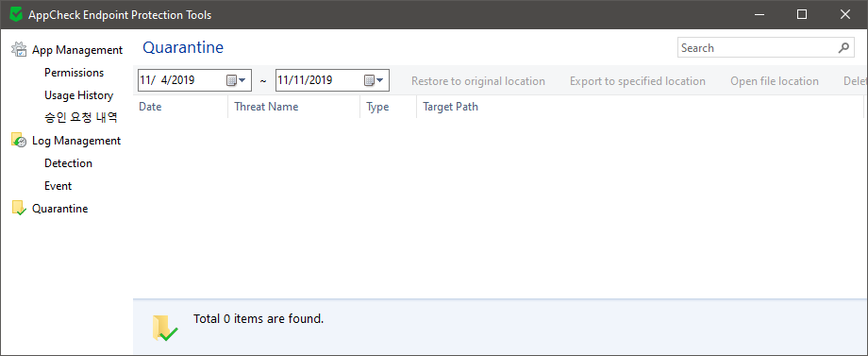Click the search magnifier icon

[x=843, y=47]
